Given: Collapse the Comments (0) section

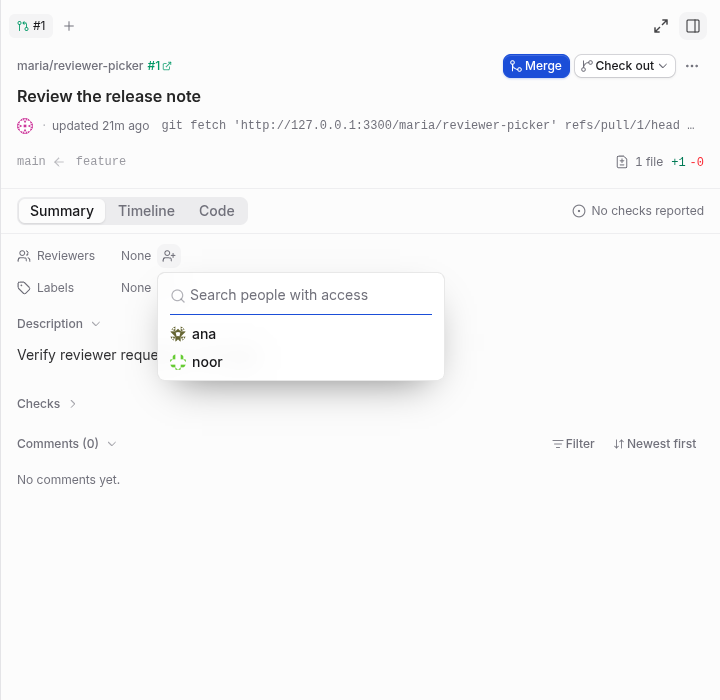Looking at the screenshot, I should point(67,444).
